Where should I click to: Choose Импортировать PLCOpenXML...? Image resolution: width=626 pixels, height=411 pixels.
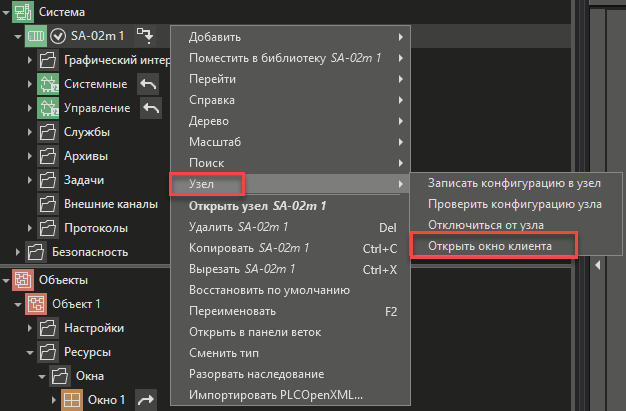pos(290,395)
